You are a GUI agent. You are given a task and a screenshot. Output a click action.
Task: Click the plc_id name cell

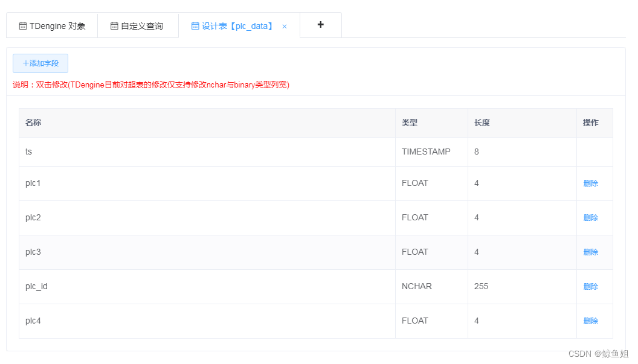click(36, 286)
